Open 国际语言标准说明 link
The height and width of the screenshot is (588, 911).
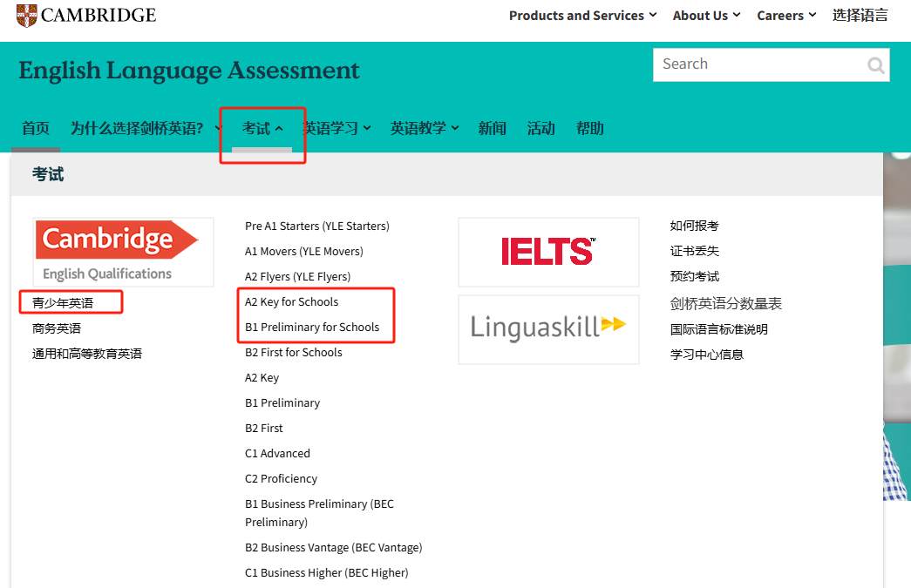(718, 329)
